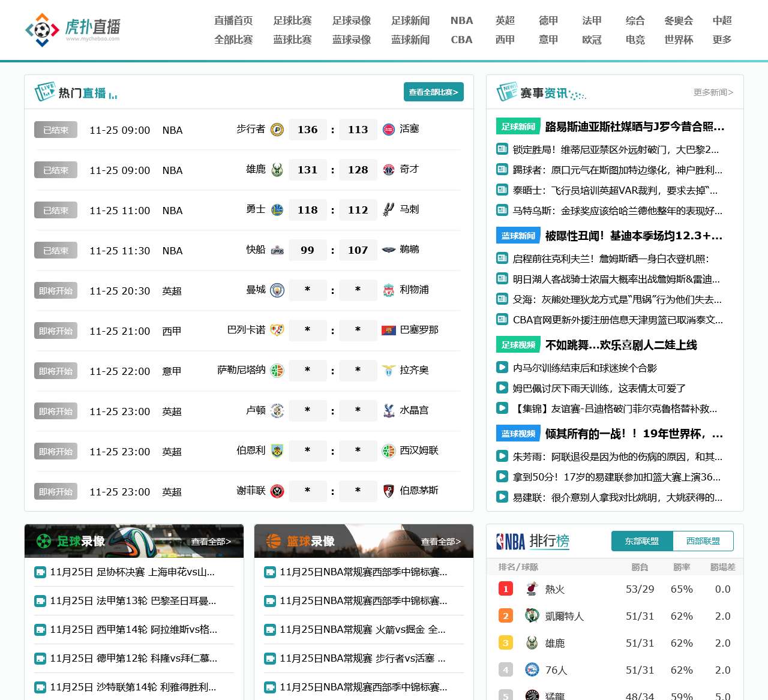768x700 pixels.
Task: Click video icon beside 内马尔训练结束 headline
Action: coord(502,368)
